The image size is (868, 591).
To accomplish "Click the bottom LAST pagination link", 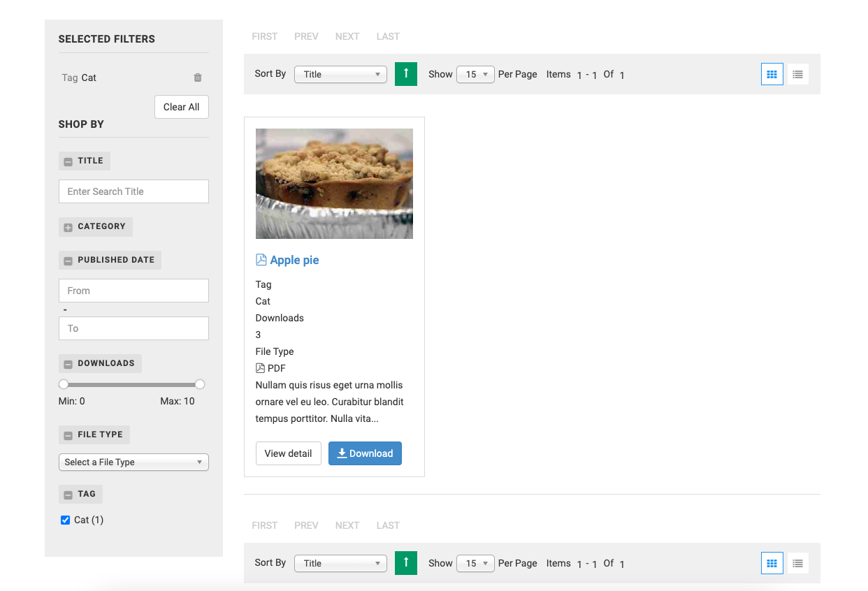I will [x=388, y=525].
